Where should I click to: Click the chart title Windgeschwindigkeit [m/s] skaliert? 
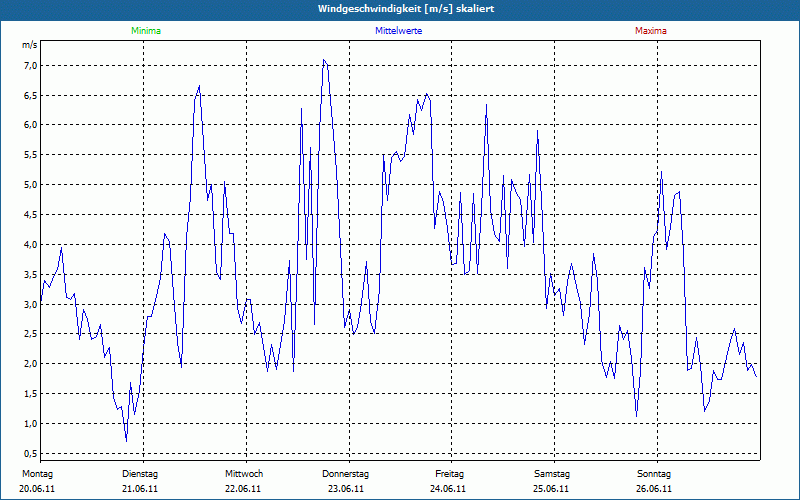coord(406,9)
